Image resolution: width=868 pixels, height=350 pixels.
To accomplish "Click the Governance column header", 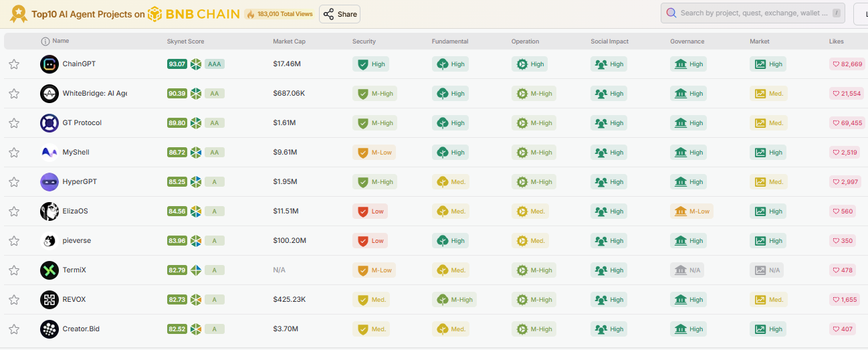I will tap(687, 41).
